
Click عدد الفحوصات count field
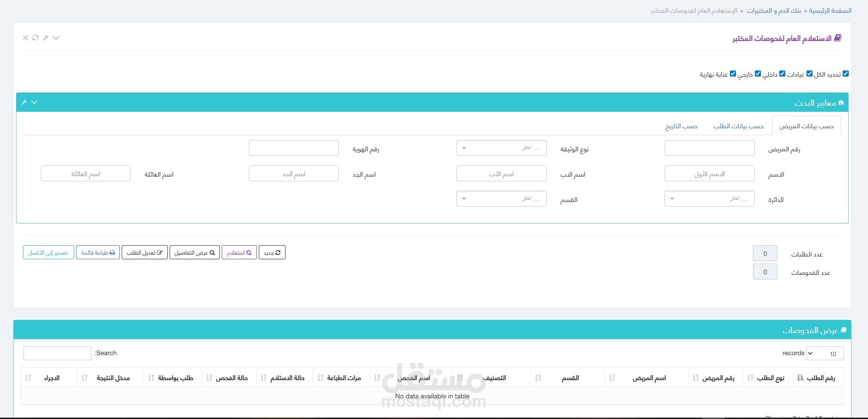coord(765,272)
